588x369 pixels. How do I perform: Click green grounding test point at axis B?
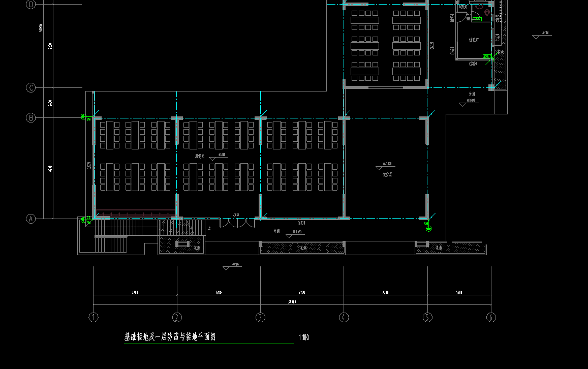(84, 117)
